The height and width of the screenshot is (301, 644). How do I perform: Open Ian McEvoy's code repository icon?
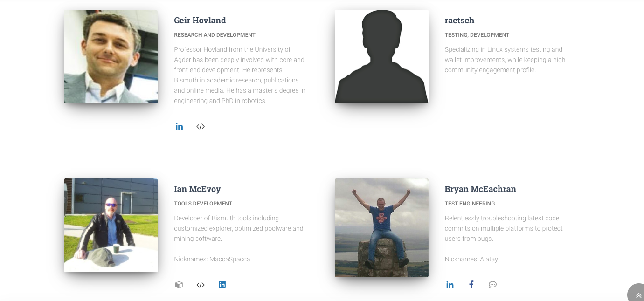click(x=201, y=285)
